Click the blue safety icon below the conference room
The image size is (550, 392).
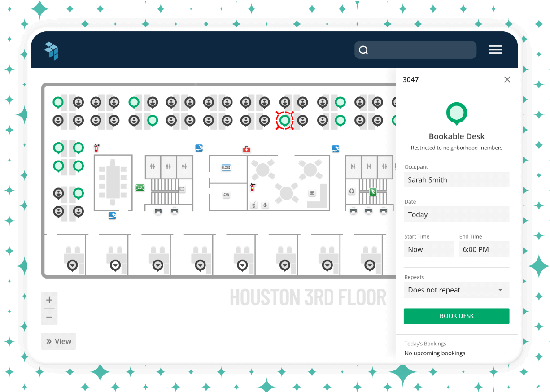pyautogui.click(x=112, y=216)
